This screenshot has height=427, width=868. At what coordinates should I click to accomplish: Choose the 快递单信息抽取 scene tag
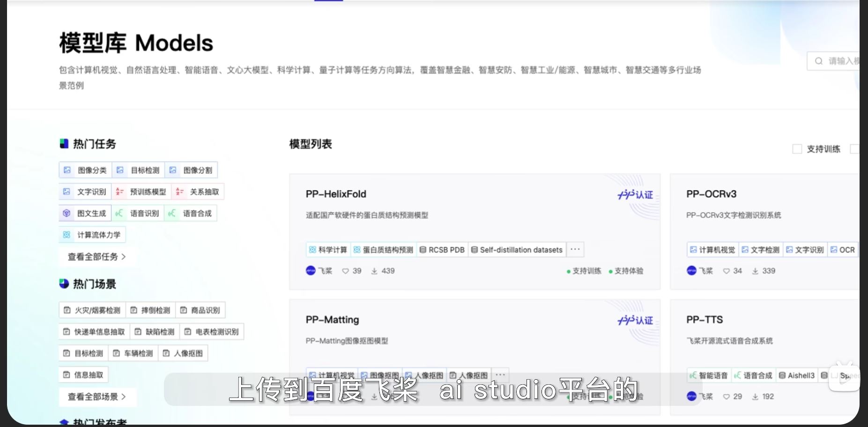point(94,331)
